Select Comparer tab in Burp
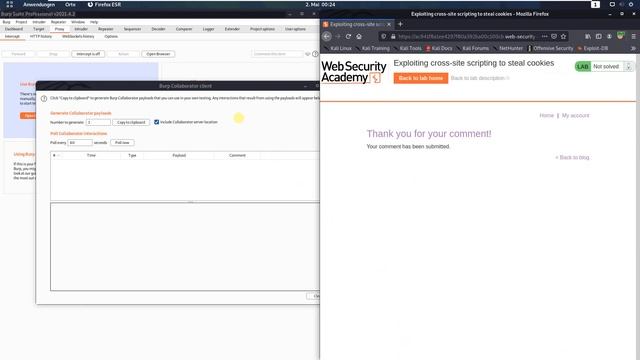The image size is (640, 360). [x=184, y=29]
